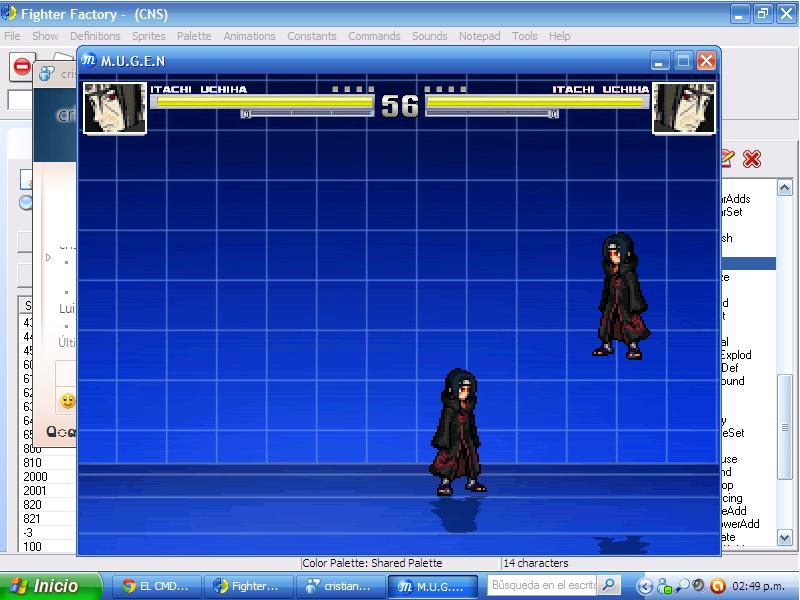800x600 pixels.
Task: Click the desktop search magnifier button in taskbar
Action: (609, 585)
